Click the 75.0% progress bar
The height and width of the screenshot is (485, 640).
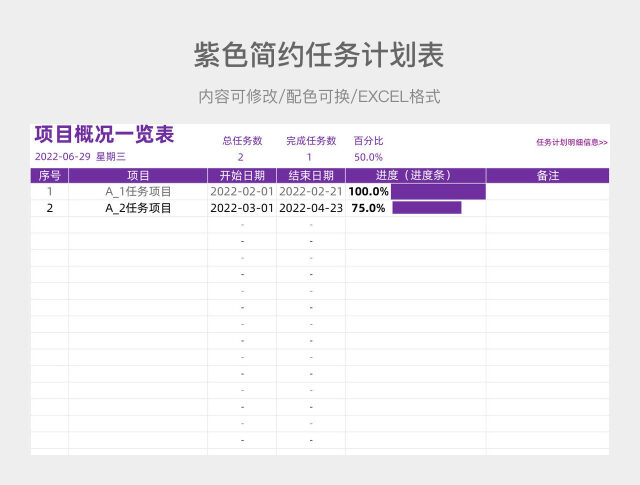coord(426,208)
